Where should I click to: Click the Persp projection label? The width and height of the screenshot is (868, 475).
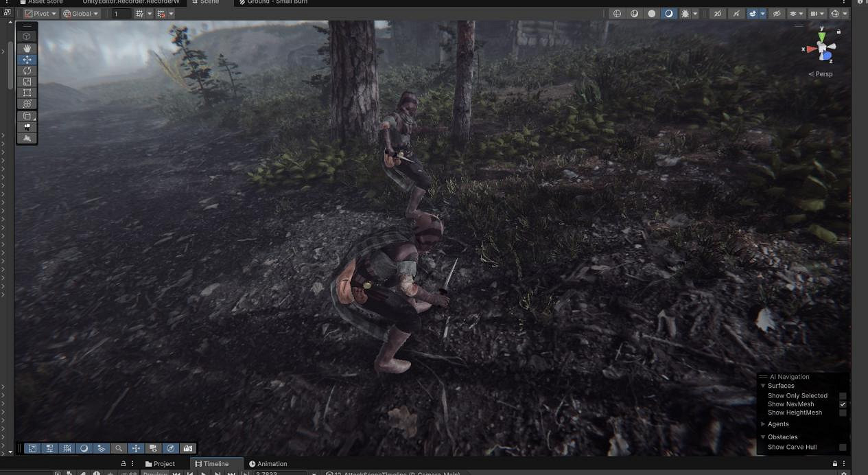(821, 74)
